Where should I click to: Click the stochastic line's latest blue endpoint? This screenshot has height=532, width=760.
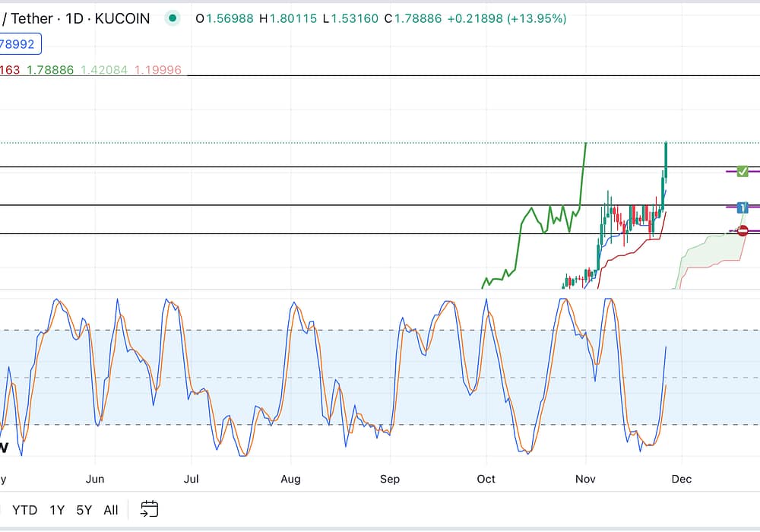click(x=666, y=347)
